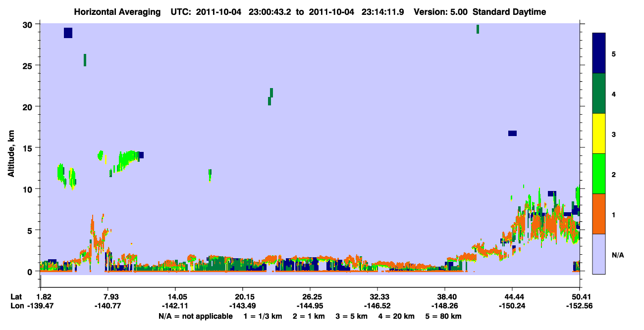Click the longitude value -143.49
Image resolution: width=644 pixels, height=330 pixels.
click(x=242, y=306)
